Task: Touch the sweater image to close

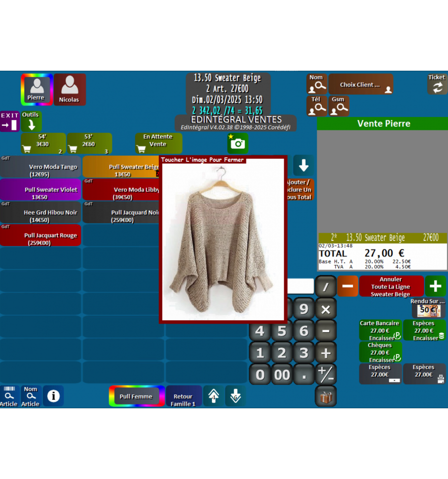Action: coord(223,239)
